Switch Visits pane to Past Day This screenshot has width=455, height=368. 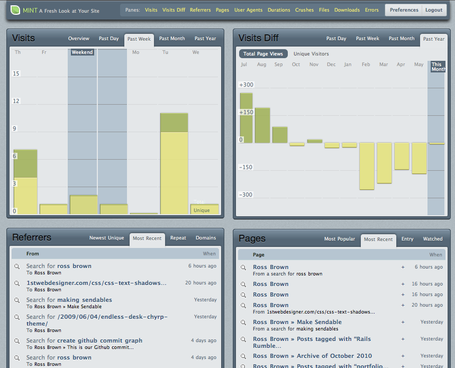pyautogui.click(x=109, y=38)
